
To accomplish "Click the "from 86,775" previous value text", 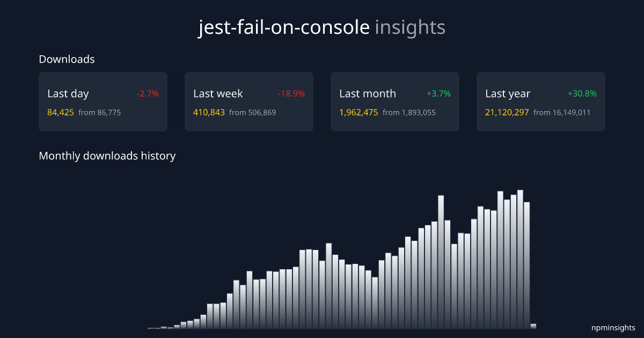I will click(x=100, y=113).
